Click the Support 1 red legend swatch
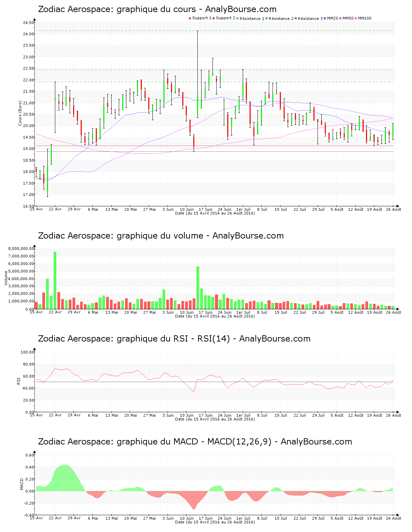This screenshot has width=412, height=532. 190,18
